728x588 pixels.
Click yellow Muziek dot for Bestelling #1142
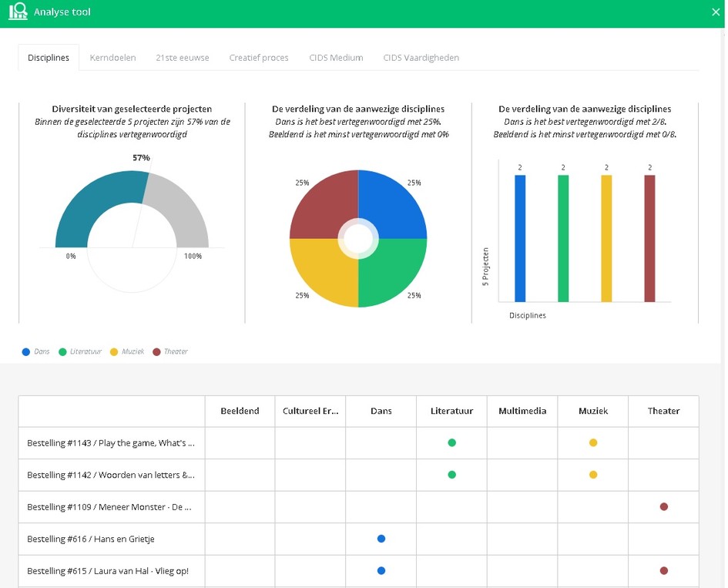(x=593, y=475)
